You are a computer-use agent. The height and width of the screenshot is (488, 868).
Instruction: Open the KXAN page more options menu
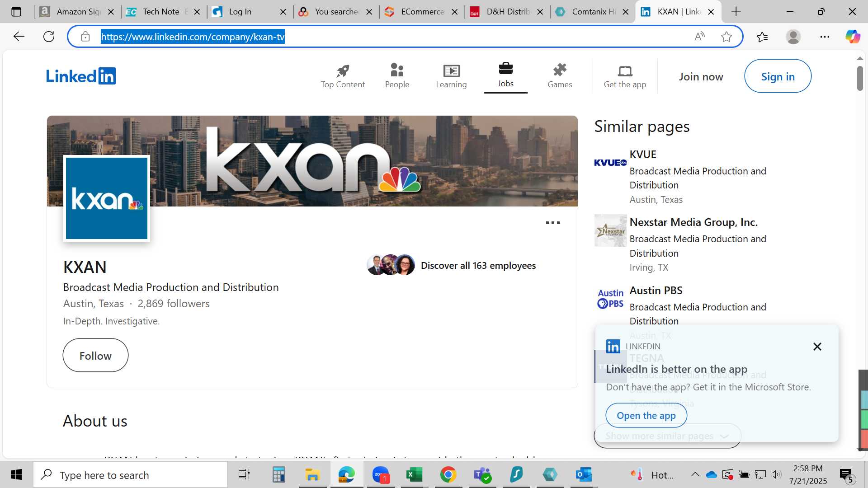pyautogui.click(x=552, y=223)
